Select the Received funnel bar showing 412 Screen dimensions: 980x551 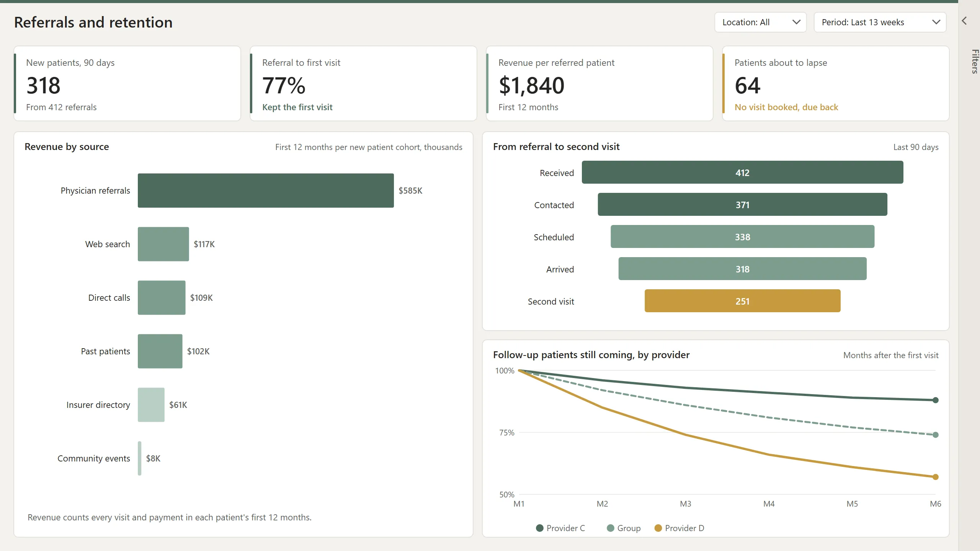[x=742, y=173]
